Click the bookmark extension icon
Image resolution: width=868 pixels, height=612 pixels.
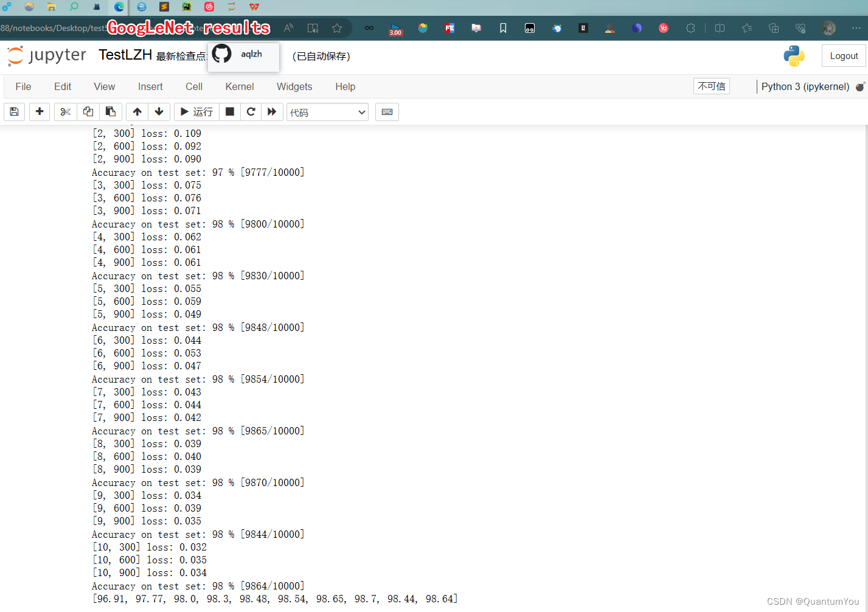click(503, 28)
